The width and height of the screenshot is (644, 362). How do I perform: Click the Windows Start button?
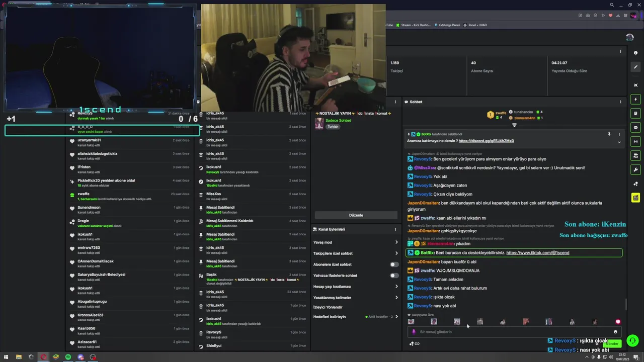coord(6,357)
